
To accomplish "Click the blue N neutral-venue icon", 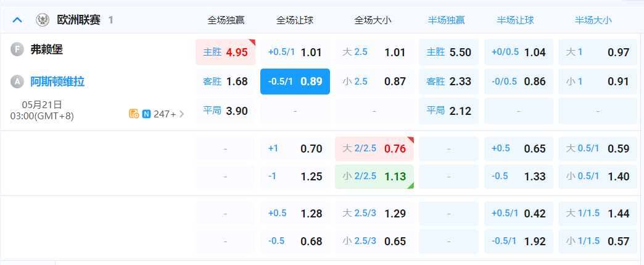I will 147,114.
